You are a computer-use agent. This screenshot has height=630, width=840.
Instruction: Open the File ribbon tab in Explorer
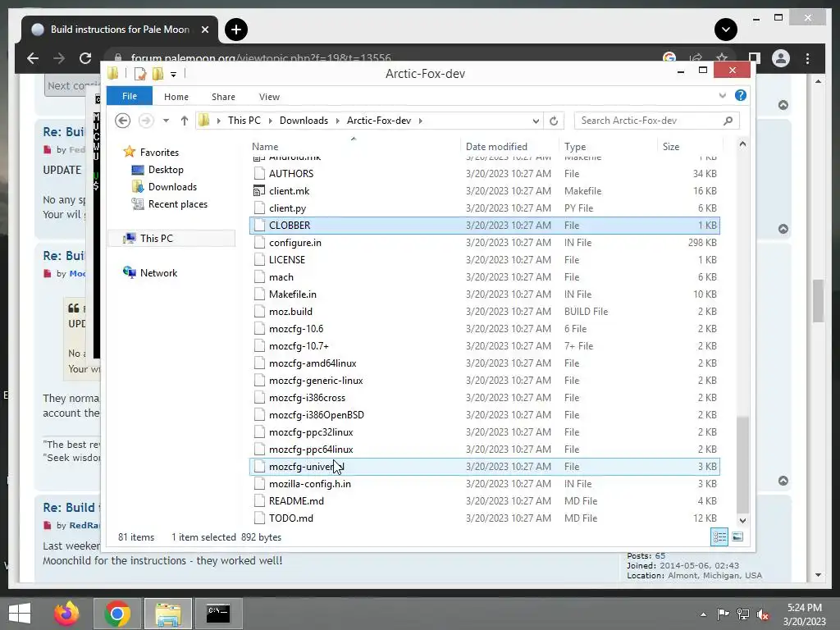click(130, 96)
